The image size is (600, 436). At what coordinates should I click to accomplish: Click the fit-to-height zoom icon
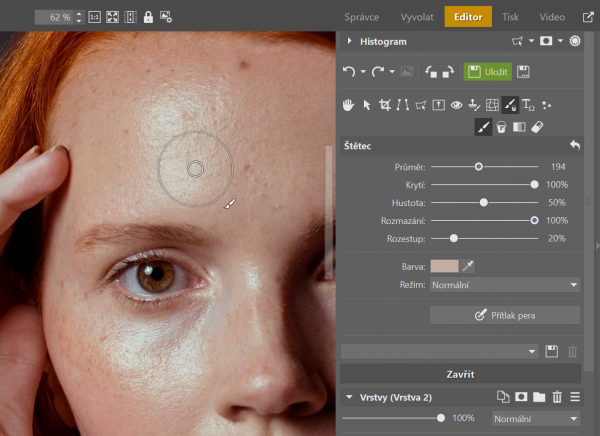point(130,17)
